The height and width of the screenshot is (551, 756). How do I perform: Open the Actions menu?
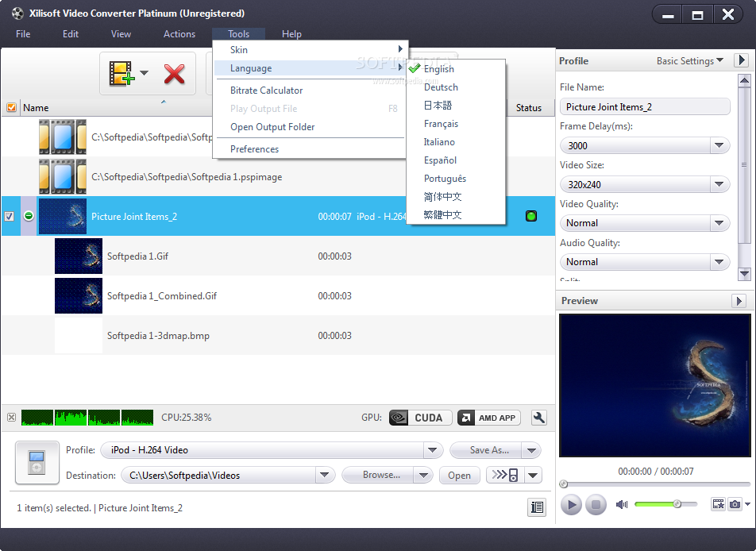coord(179,34)
